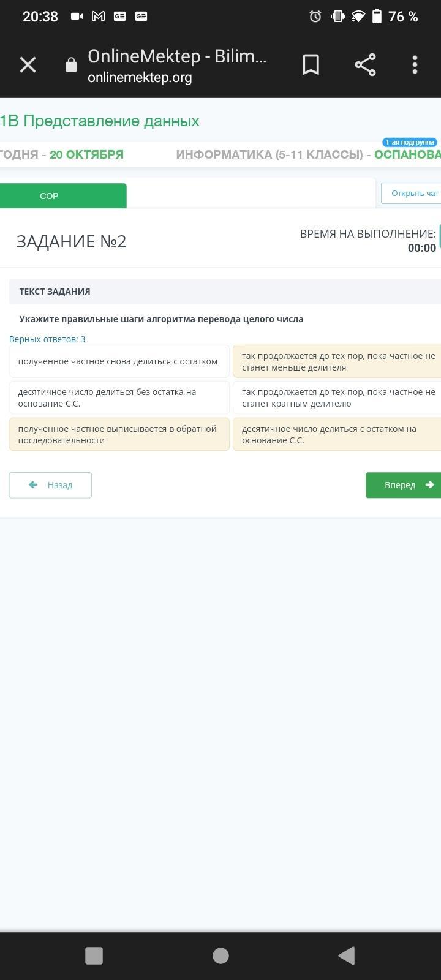Proceed to next task with Вперед
The image size is (441, 980).
pos(404,485)
